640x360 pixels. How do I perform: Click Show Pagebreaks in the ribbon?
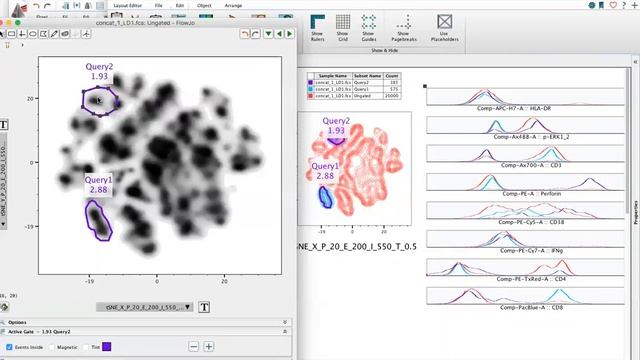point(404,28)
